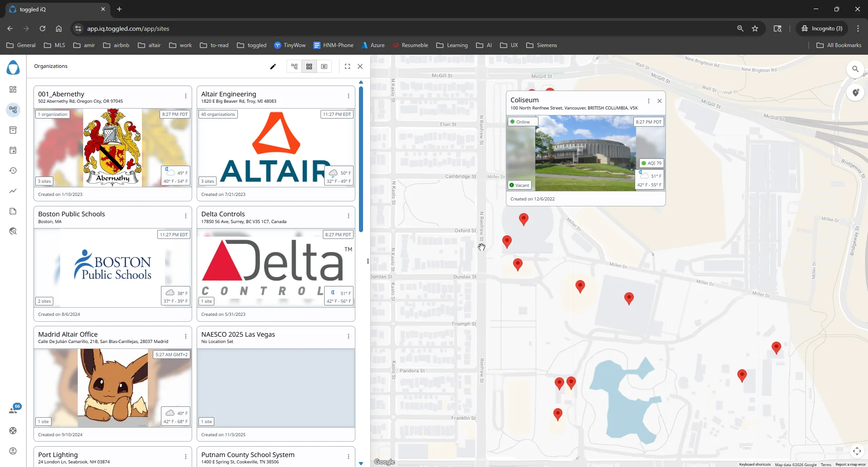Close the Organizations panel
868x467 pixels.
coord(360,67)
